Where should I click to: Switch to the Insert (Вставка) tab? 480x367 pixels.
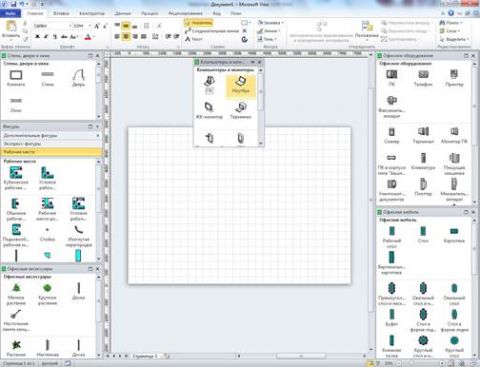pos(61,14)
